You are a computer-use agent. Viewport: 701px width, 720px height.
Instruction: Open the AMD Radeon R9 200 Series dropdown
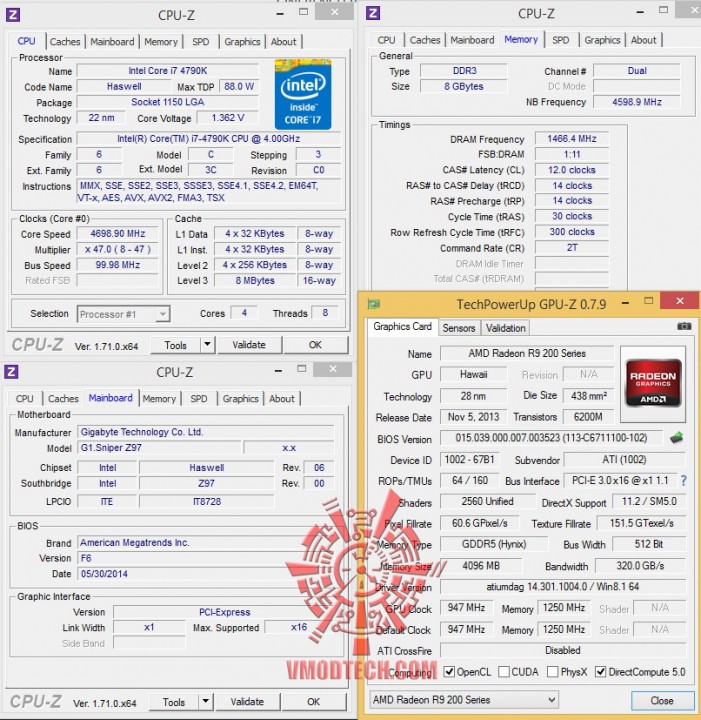coord(464,700)
